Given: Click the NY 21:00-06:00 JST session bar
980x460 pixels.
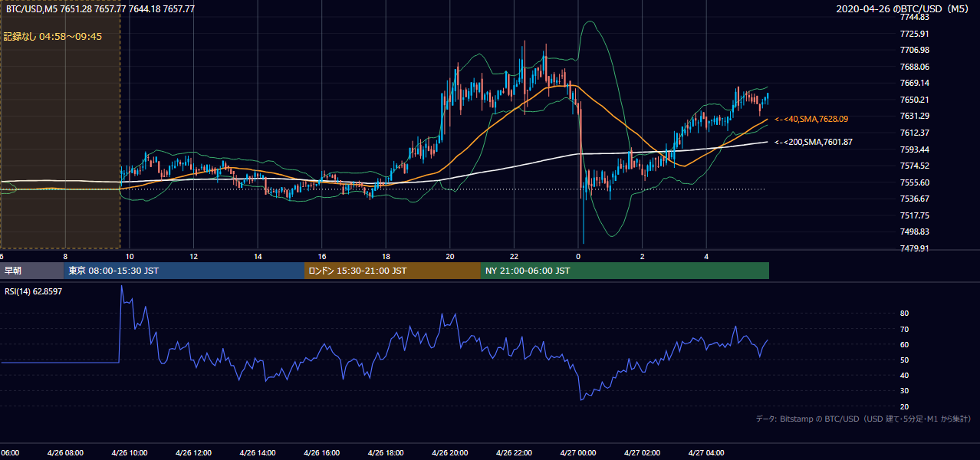Looking at the screenshot, I should pos(625,271).
